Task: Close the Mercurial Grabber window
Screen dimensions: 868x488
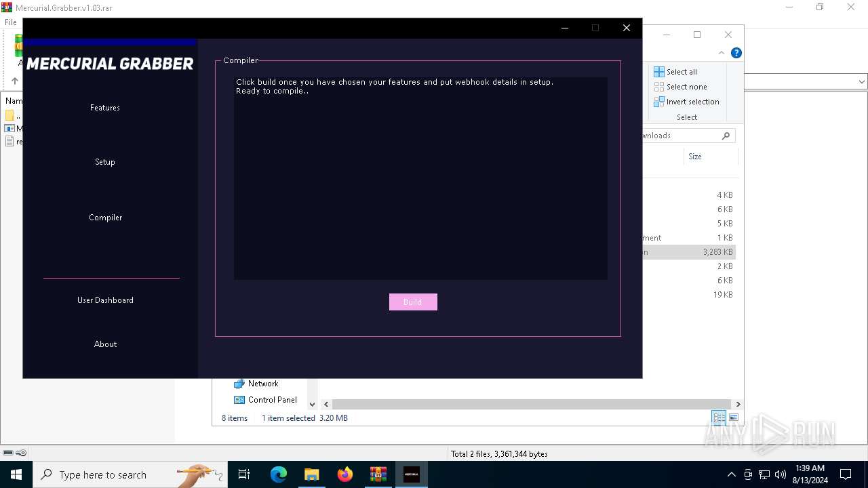Action: point(627,28)
